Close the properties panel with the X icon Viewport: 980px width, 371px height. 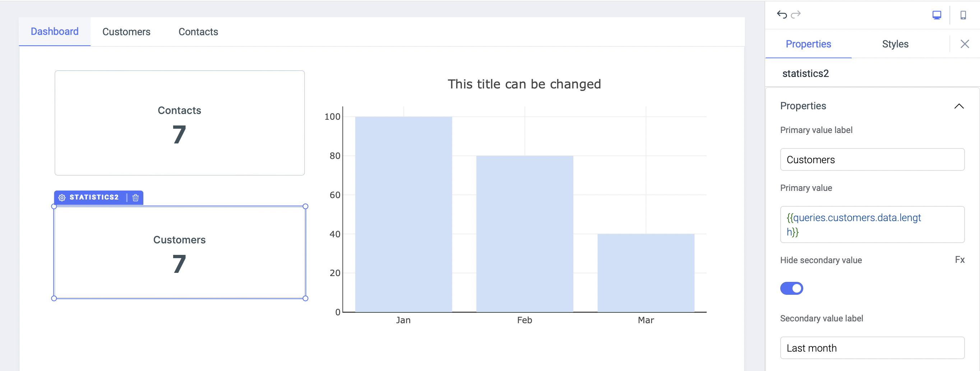click(x=965, y=44)
